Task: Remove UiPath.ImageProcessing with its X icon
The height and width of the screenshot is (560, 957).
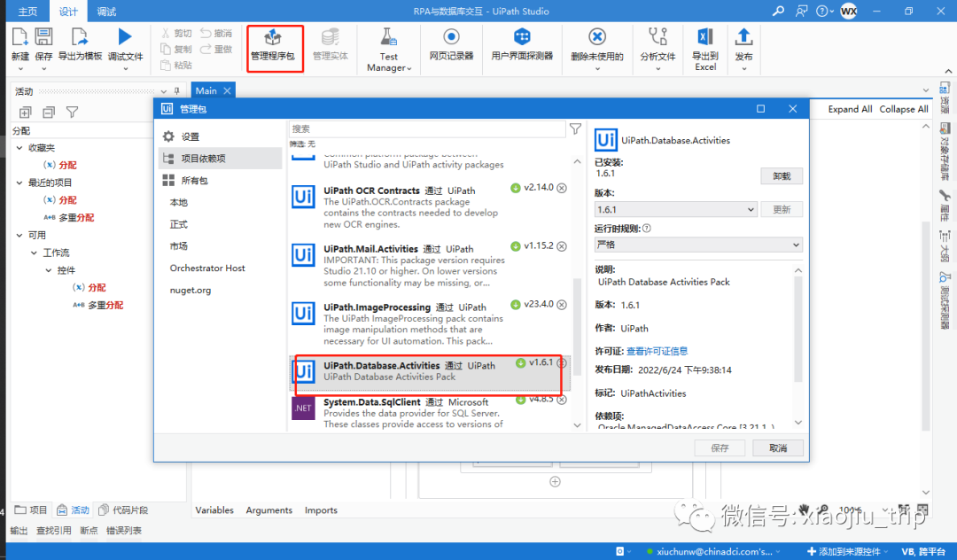Action: pos(562,305)
